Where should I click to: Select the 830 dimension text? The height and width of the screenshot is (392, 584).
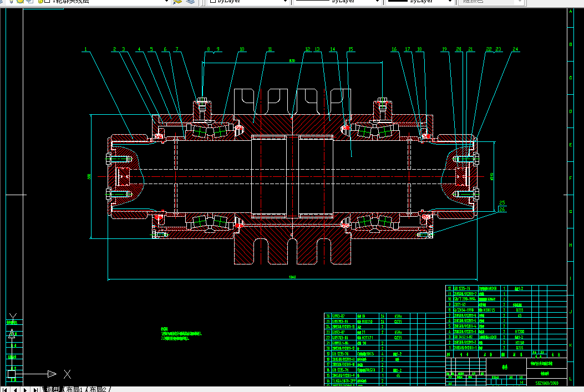tap(292, 60)
